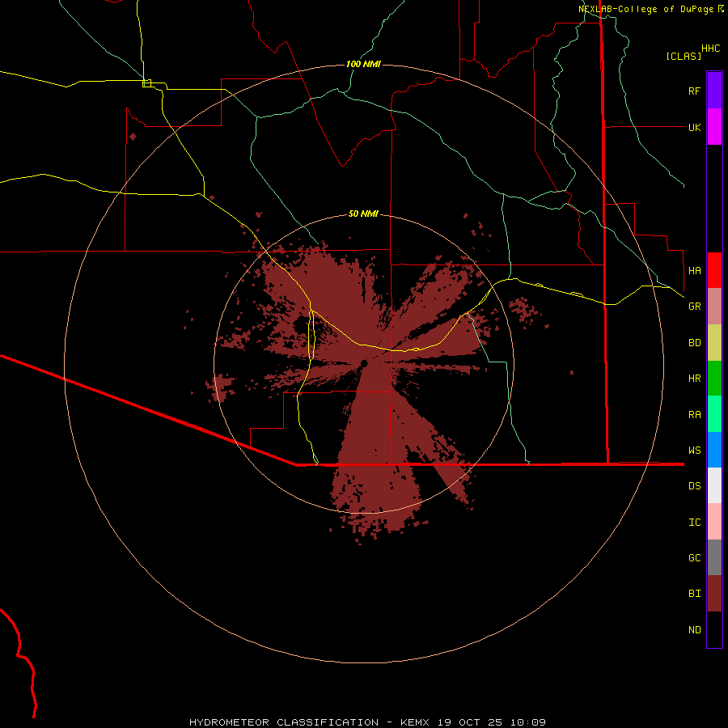Click the HHC product label
This screenshot has height=728, width=728.
click(710, 49)
